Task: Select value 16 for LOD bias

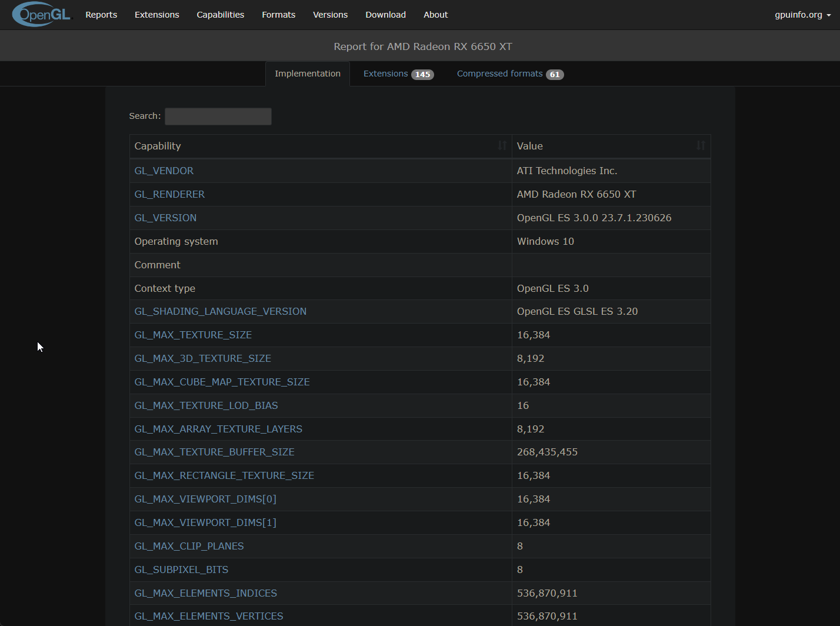Action: click(x=523, y=405)
